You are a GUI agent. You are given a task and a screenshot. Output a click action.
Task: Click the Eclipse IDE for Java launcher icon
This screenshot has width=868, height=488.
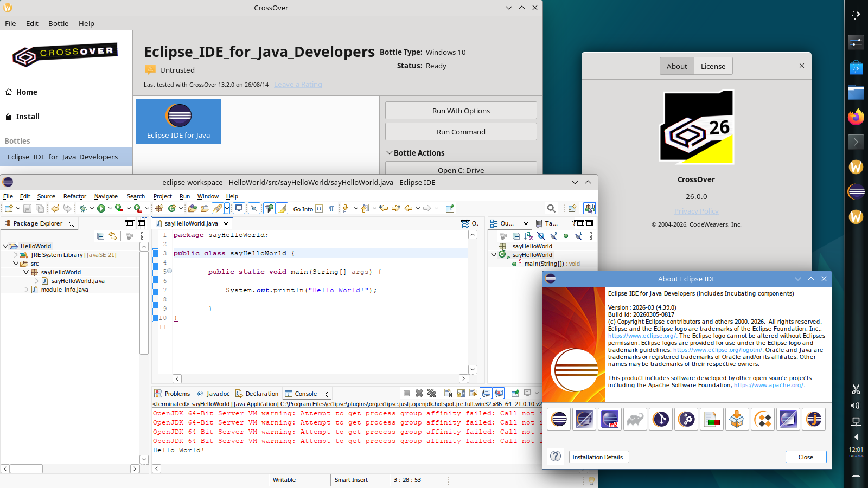(x=178, y=121)
